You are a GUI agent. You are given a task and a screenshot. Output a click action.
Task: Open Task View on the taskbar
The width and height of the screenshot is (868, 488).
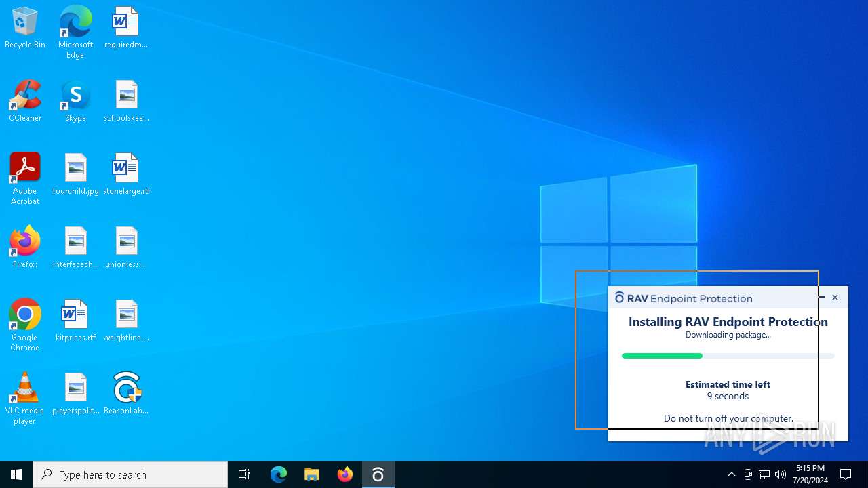coord(244,474)
